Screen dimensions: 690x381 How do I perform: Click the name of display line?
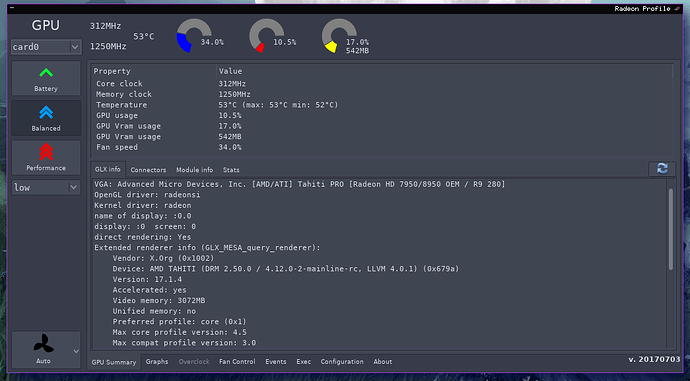[143, 216]
